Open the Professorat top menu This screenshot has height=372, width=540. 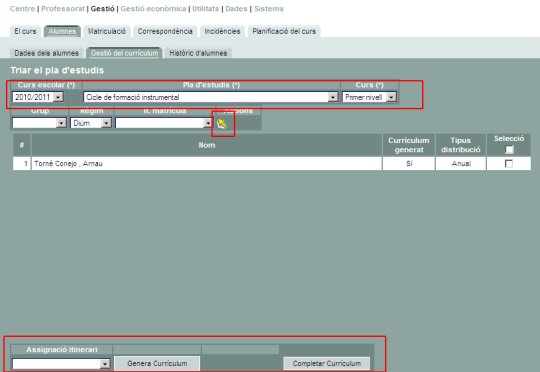pyautogui.click(x=63, y=9)
